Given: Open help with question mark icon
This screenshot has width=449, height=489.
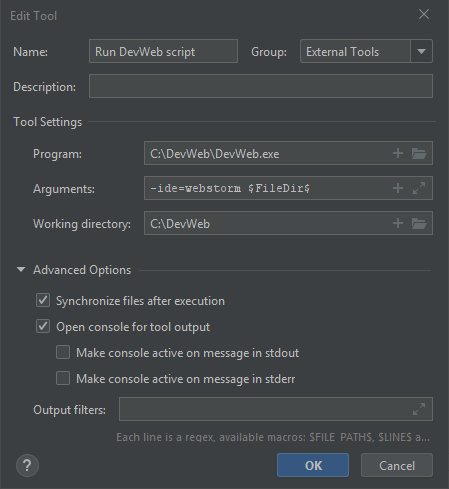Looking at the screenshot, I should 27,465.
